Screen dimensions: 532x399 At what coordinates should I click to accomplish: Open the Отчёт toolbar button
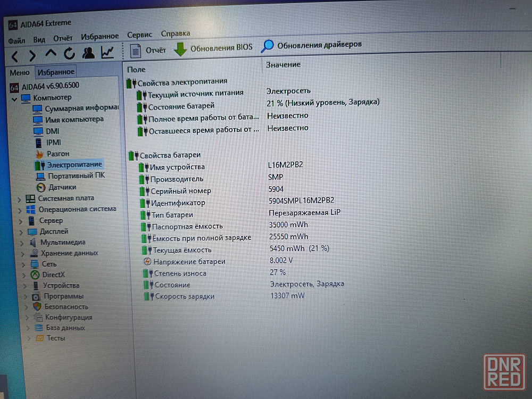(x=149, y=51)
